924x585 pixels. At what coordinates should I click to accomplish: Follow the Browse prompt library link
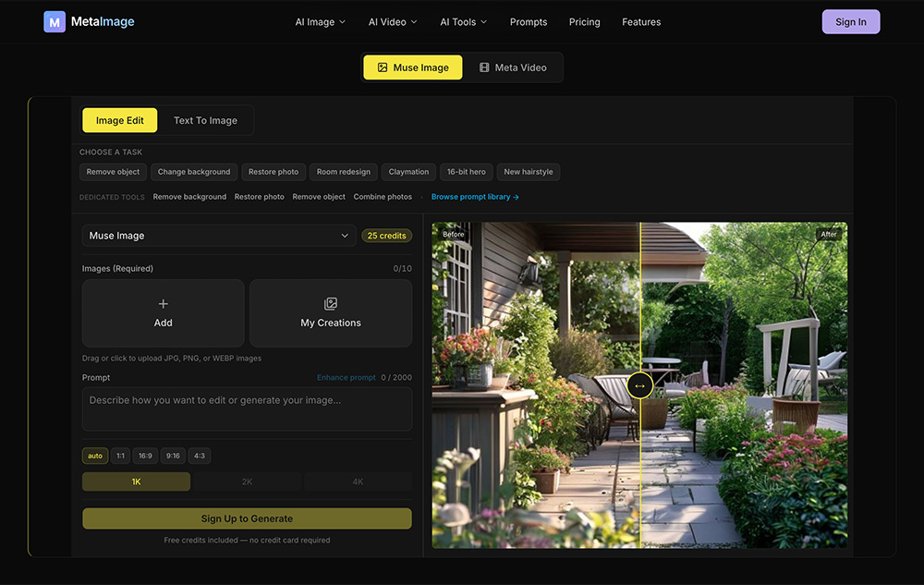click(x=475, y=197)
